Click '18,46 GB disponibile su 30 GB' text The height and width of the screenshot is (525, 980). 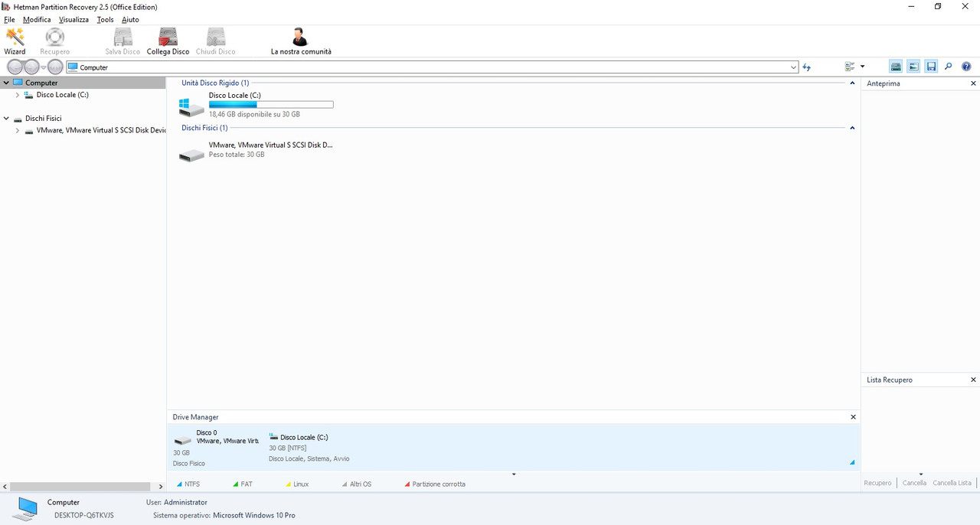click(254, 114)
